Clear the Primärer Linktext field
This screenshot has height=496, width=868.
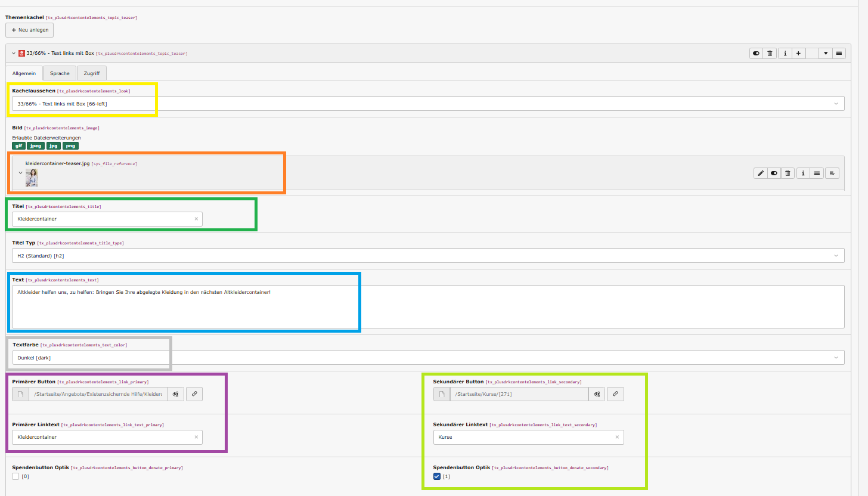coord(196,437)
